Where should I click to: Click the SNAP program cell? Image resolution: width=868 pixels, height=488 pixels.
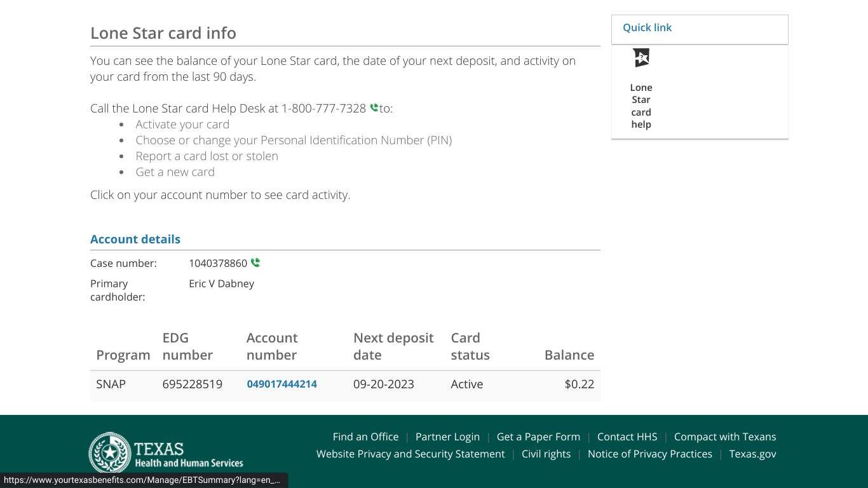pyautogui.click(x=111, y=384)
